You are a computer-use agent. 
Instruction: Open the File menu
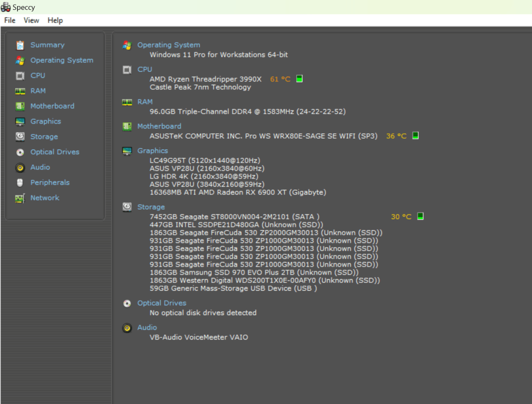tap(9, 20)
